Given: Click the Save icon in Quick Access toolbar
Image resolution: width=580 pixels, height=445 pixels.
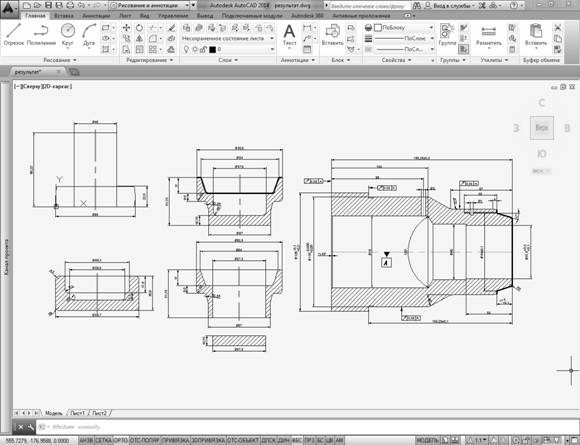Looking at the screenshot, I should (x=48, y=6).
